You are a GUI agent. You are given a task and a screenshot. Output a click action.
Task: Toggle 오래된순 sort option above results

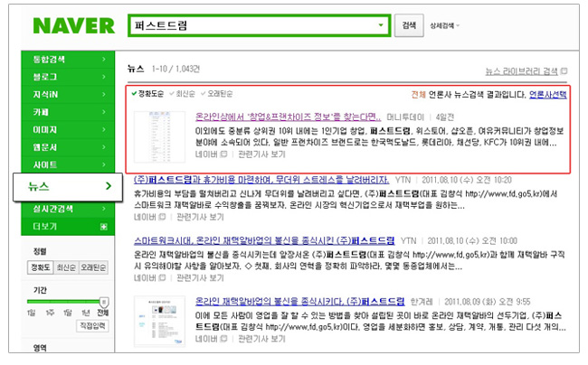pyautogui.click(x=217, y=94)
